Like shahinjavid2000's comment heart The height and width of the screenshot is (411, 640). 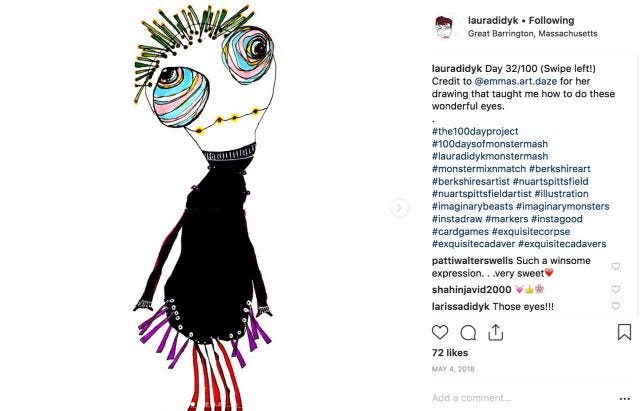[x=616, y=289]
